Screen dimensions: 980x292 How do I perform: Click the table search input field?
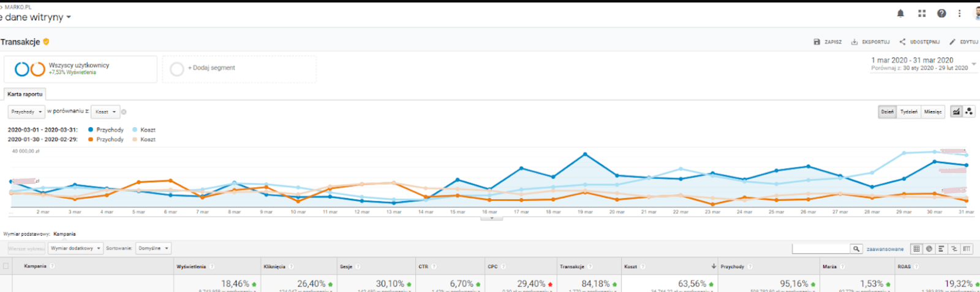821,248
